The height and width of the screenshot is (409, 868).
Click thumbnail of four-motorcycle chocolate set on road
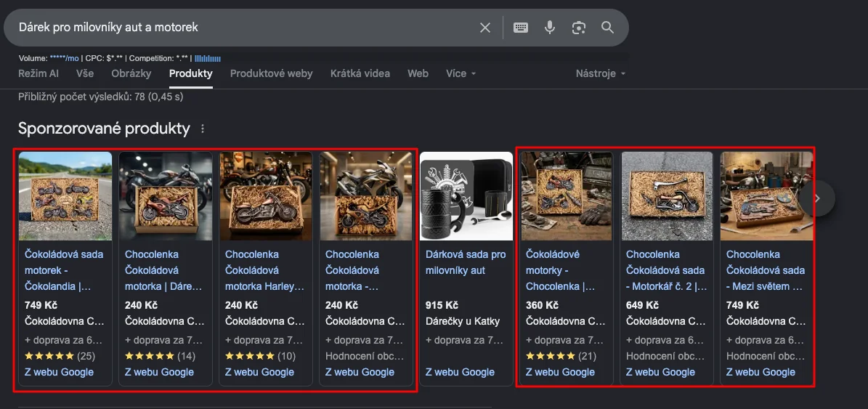tap(65, 196)
